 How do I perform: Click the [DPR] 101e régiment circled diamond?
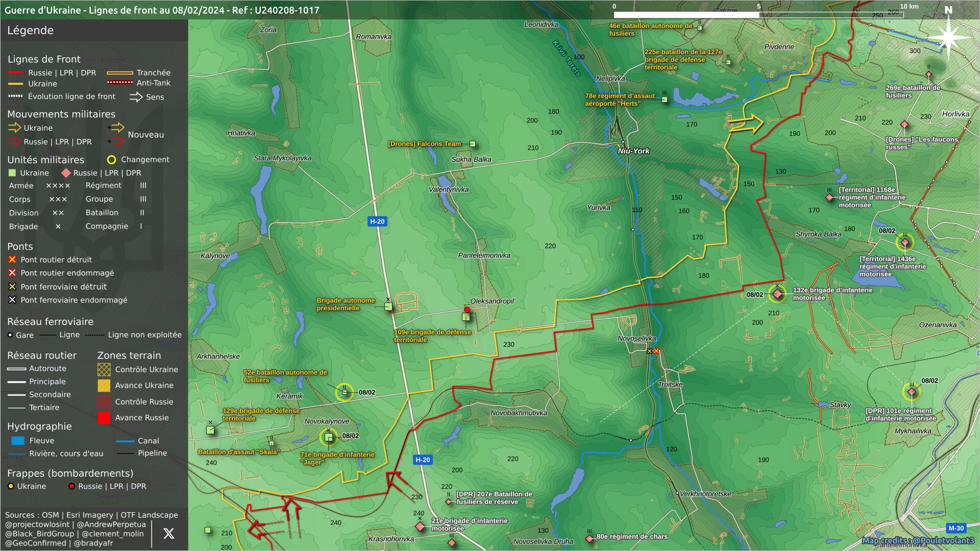click(912, 392)
